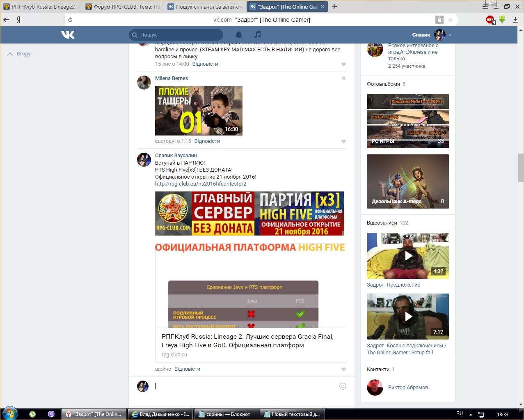
Task: Open the browser downloads icon
Action: (x=515, y=20)
